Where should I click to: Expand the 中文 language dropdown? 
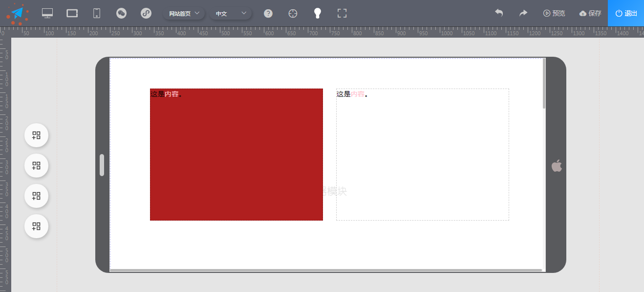tap(231, 13)
